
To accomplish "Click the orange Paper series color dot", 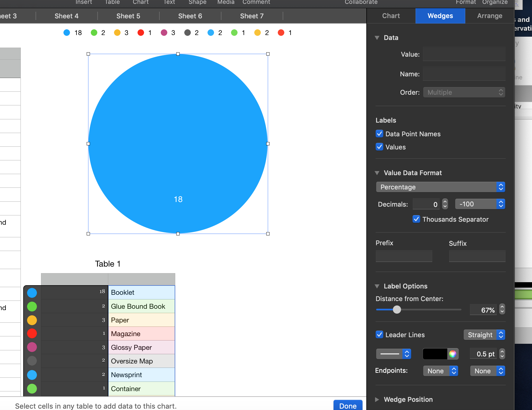I will pos(32,320).
